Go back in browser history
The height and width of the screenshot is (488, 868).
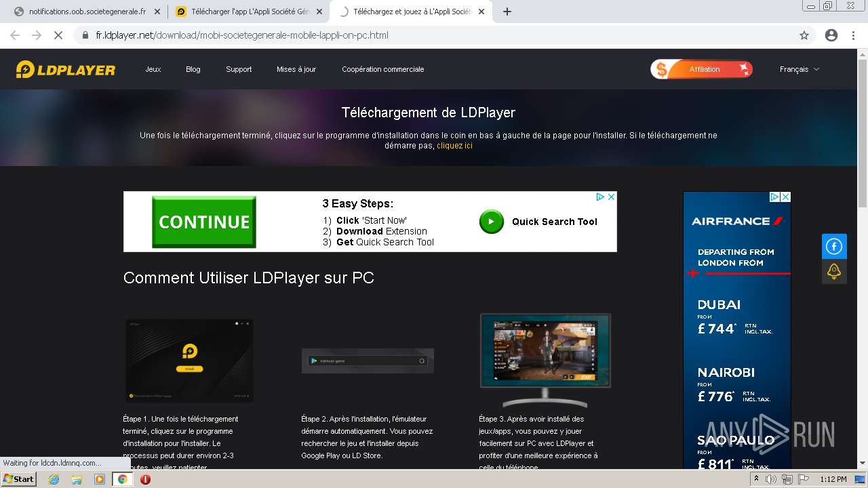click(x=15, y=35)
